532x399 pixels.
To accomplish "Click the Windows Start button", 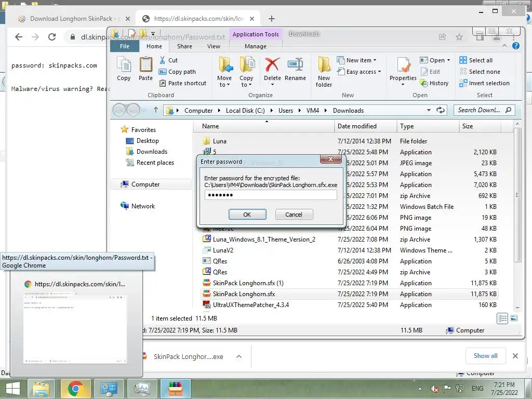I will tap(13, 389).
